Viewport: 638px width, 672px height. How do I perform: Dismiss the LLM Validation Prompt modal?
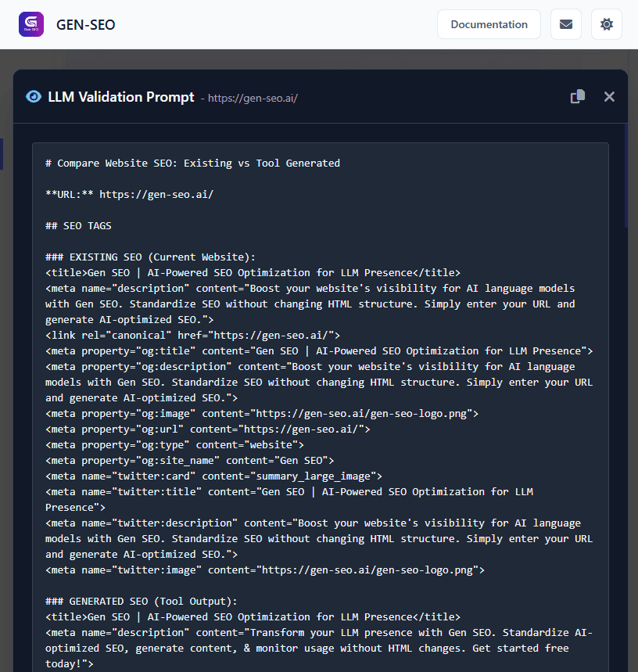(x=609, y=96)
